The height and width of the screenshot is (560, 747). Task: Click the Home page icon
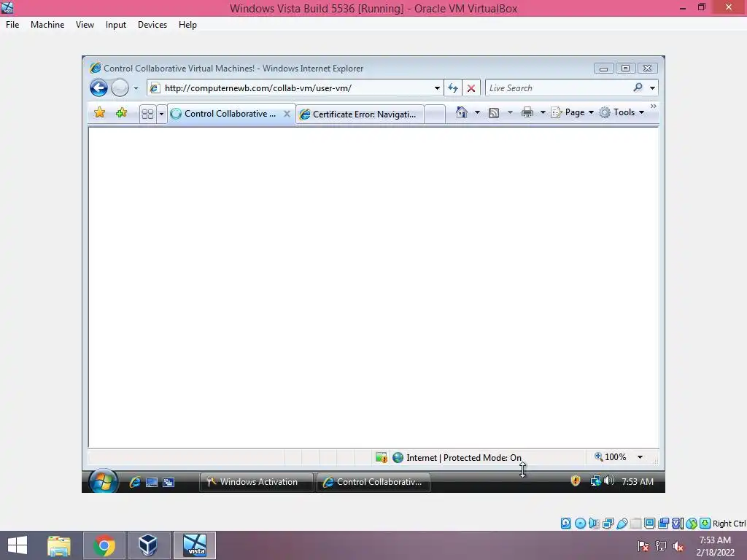(461, 112)
